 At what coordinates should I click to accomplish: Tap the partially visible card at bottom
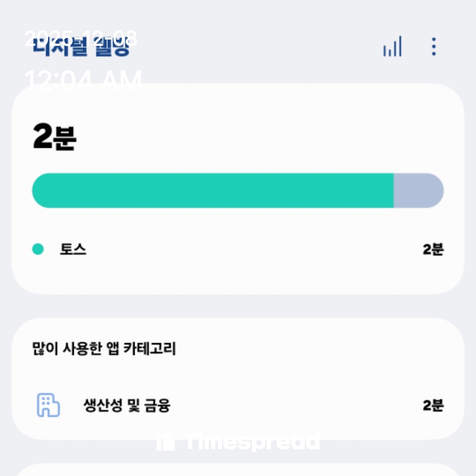[238, 470]
